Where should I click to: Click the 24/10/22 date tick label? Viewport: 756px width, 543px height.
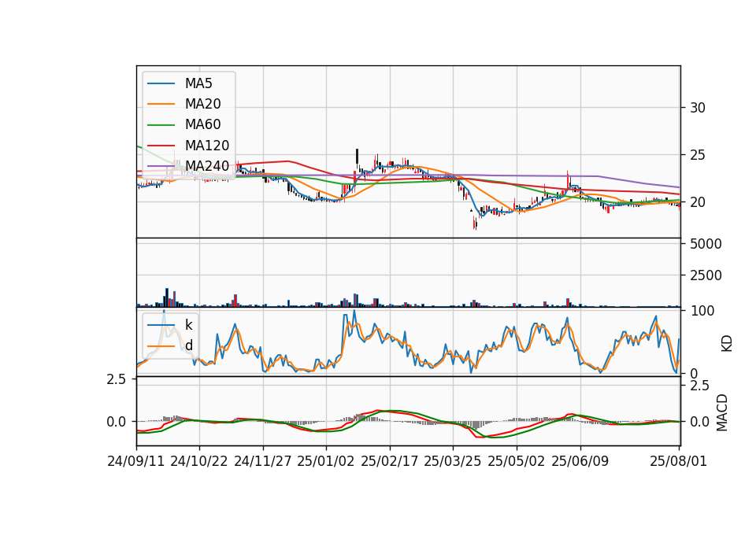199,461
